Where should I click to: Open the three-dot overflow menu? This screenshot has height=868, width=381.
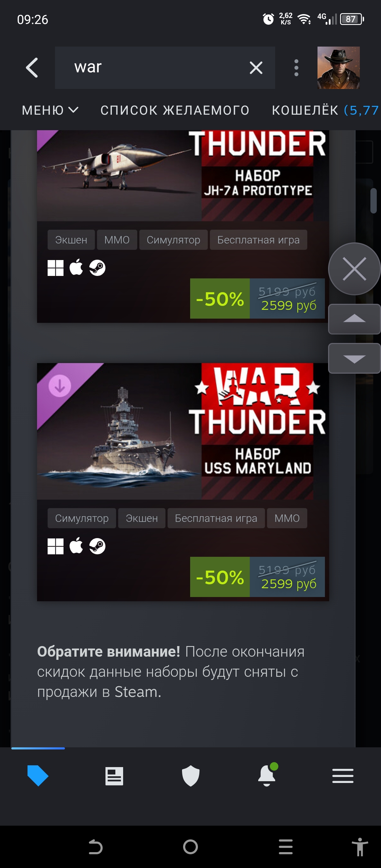[296, 67]
